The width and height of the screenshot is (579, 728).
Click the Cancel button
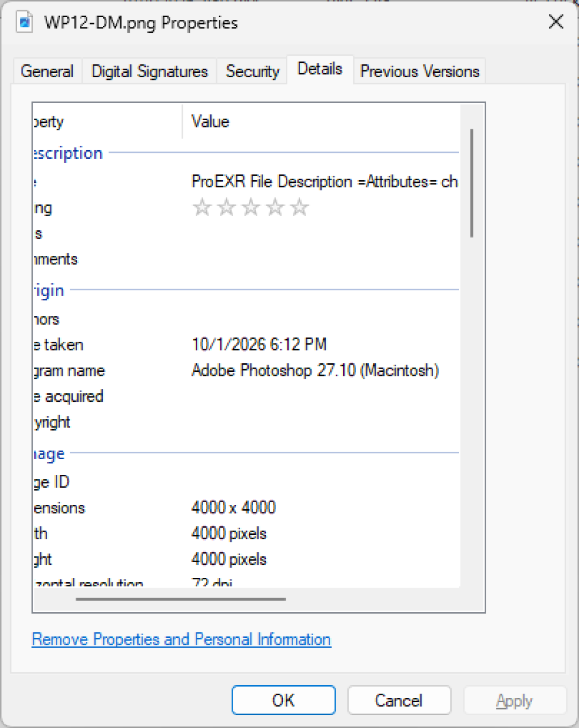pyautogui.click(x=399, y=700)
